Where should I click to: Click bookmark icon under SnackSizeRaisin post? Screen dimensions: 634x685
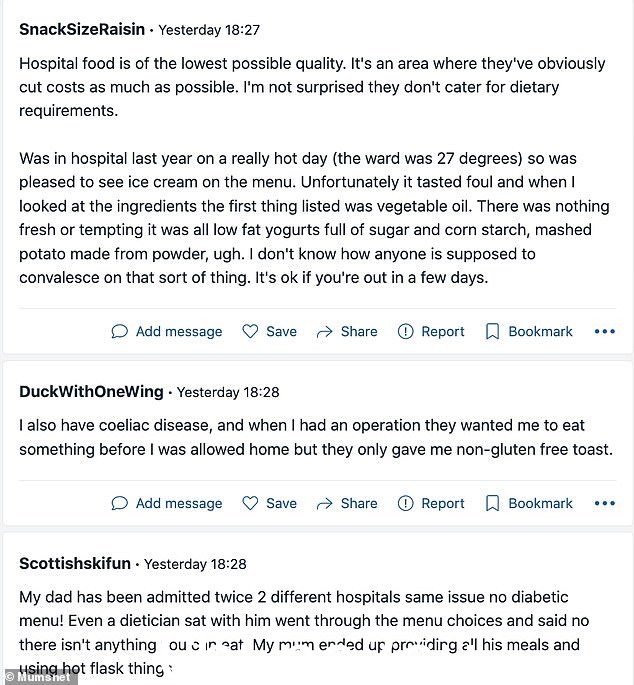pos(492,332)
